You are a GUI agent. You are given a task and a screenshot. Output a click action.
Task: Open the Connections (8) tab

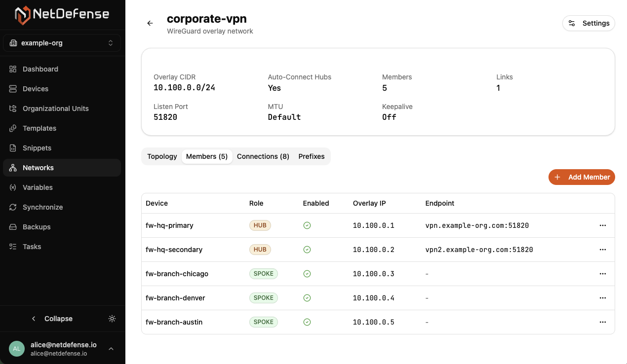tap(263, 156)
